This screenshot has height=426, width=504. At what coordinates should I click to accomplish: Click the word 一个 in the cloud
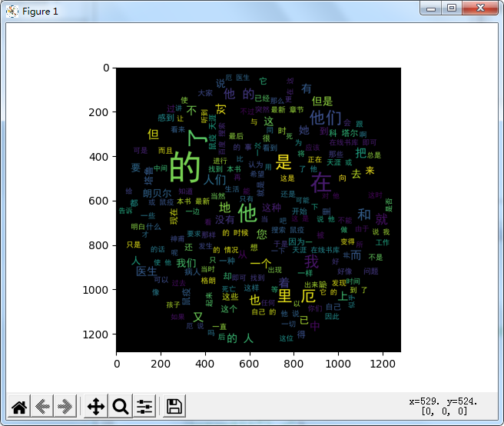click(x=260, y=264)
